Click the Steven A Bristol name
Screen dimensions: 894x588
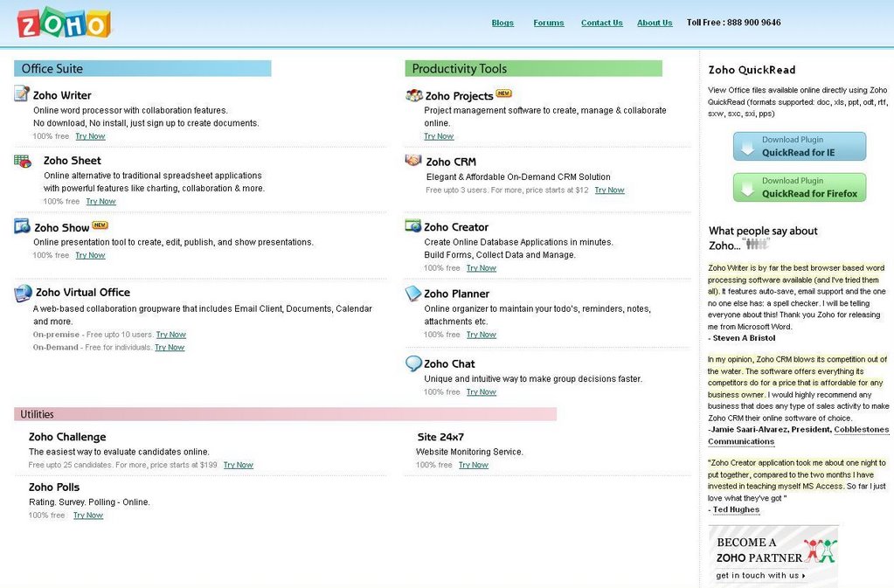[744, 338]
